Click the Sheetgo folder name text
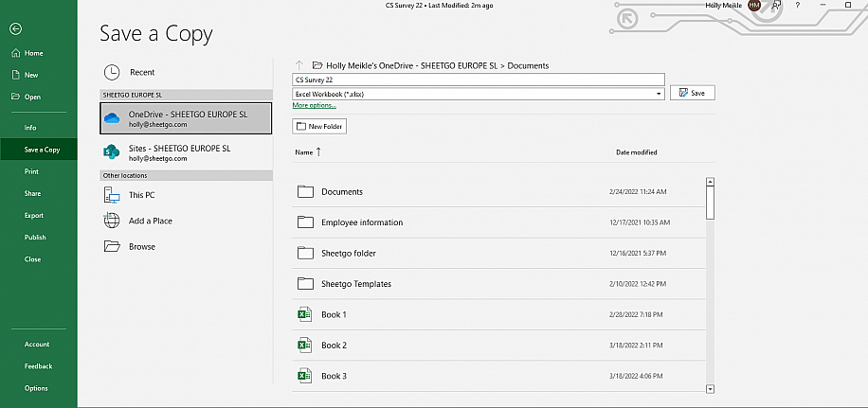The width and height of the screenshot is (868, 408). [349, 253]
